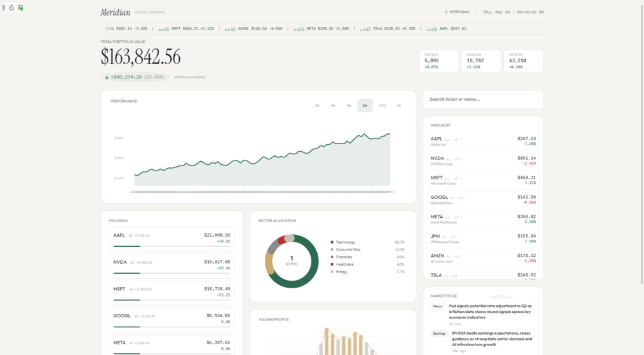Open the NASDAQ index card

pos(481,61)
